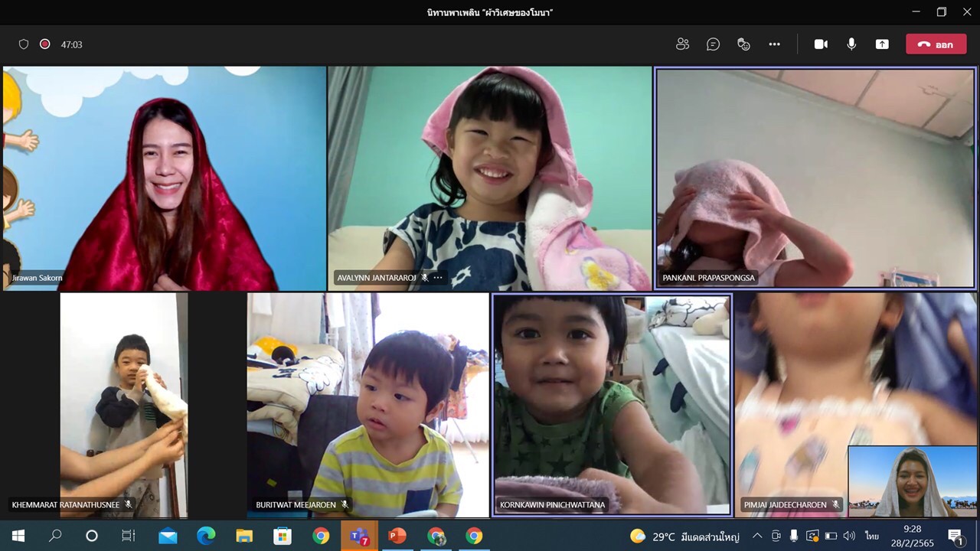Toggle the microphone mute
The width and height of the screenshot is (980, 551).
click(x=851, y=44)
